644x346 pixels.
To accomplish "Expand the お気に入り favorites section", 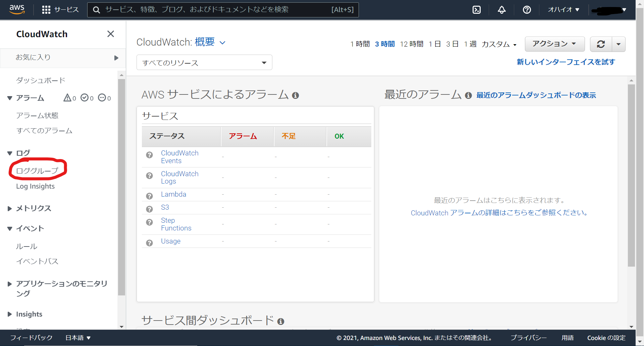I will (63, 58).
